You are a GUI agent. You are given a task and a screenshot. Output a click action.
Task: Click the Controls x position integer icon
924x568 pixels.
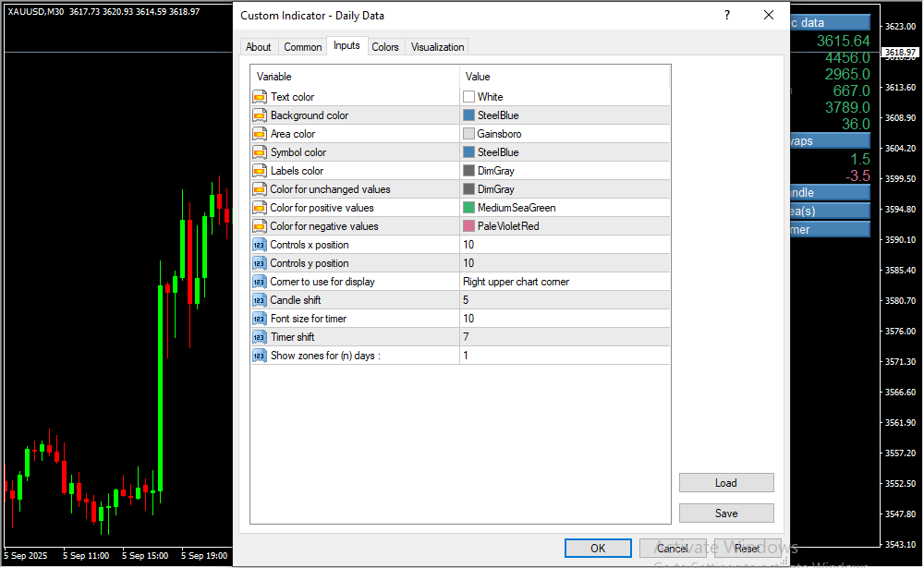coord(260,245)
